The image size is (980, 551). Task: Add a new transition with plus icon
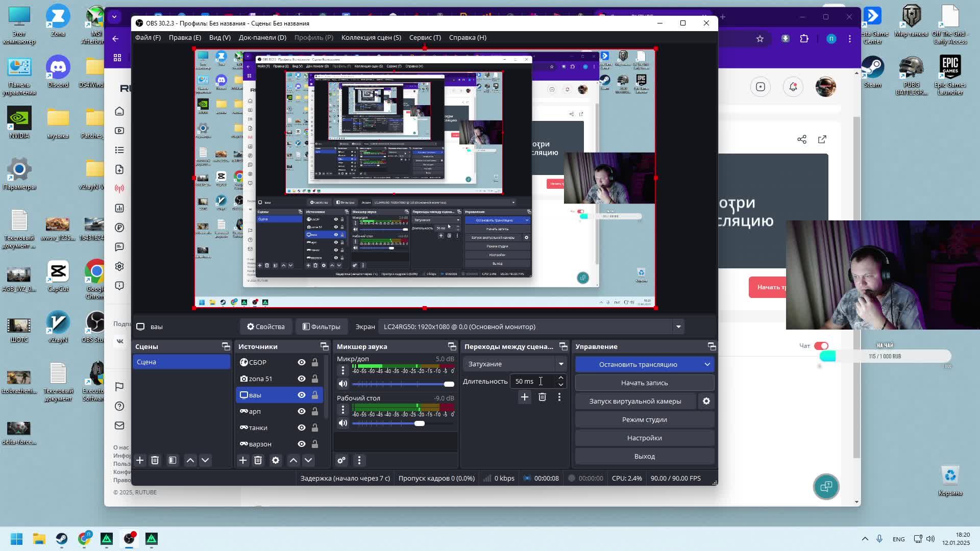[x=524, y=397]
